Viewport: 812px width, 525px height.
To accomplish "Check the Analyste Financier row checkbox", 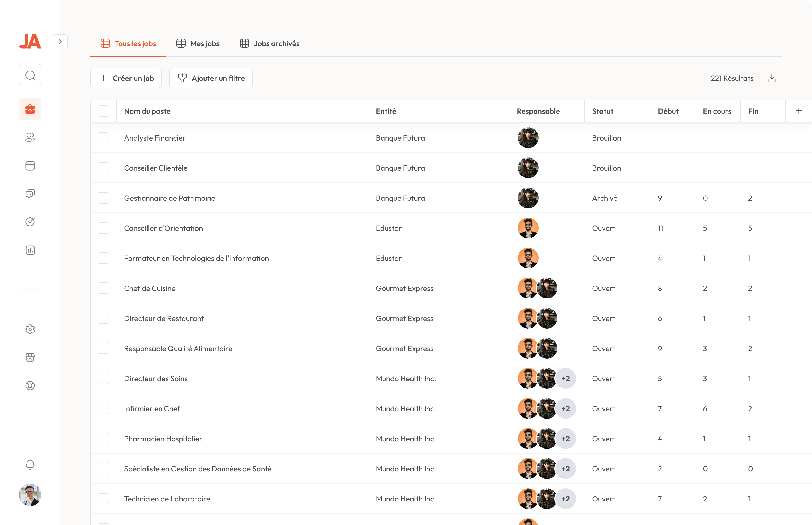I will (x=103, y=138).
